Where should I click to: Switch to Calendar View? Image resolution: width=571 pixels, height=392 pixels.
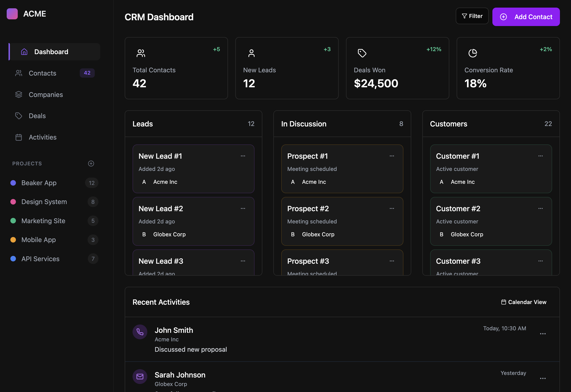tap(524, 302)
